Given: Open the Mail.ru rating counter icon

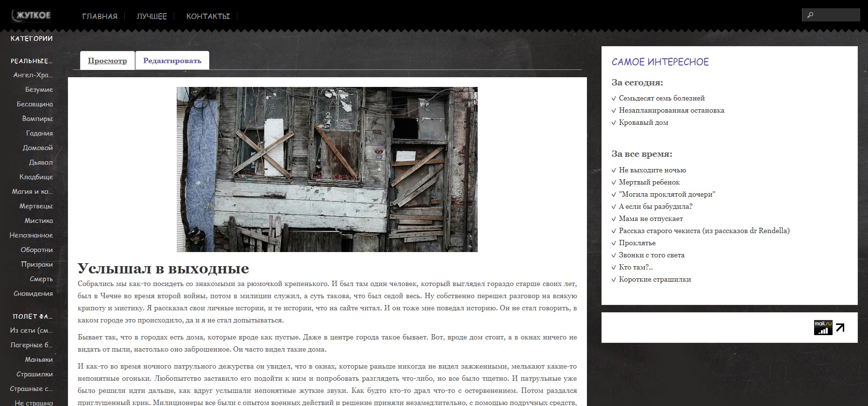Looking at the screenshot, I should point(823,328).
